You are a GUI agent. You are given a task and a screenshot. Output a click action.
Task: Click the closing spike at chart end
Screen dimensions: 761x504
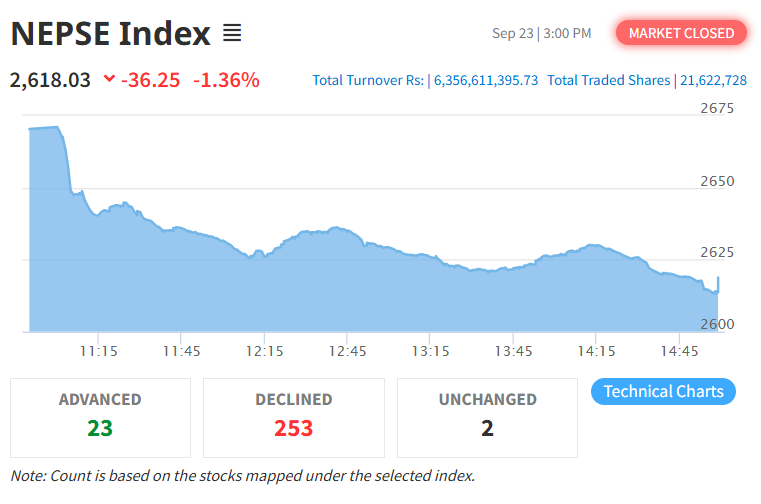click(718, 285)
